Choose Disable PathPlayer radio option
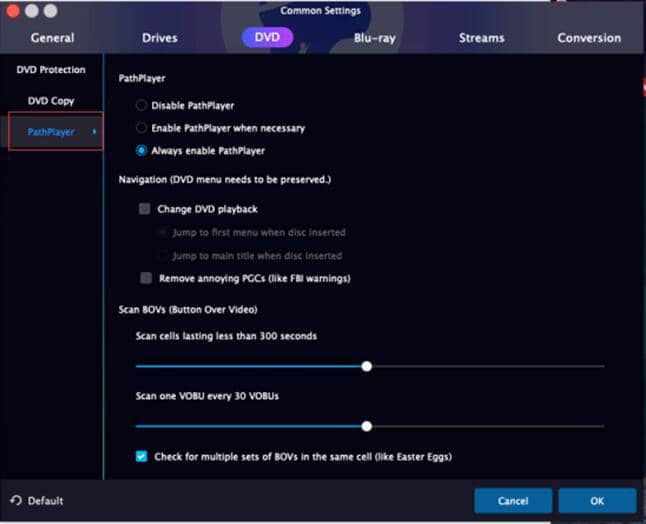The width and height of the screenshot is (646, 524). pos(141,105)
